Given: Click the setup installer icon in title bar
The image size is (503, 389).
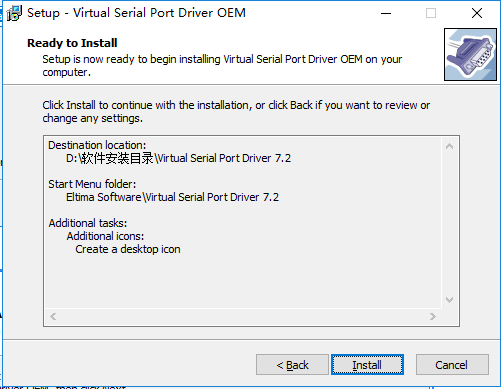Looking at the screenshot, I should tap(14, 13).
